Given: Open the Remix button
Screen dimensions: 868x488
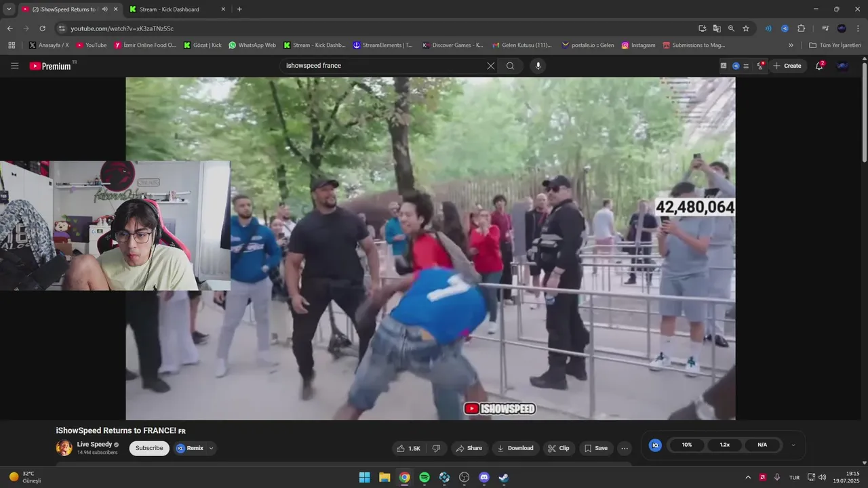Looking at the screenshot, I should click(190, 448).
